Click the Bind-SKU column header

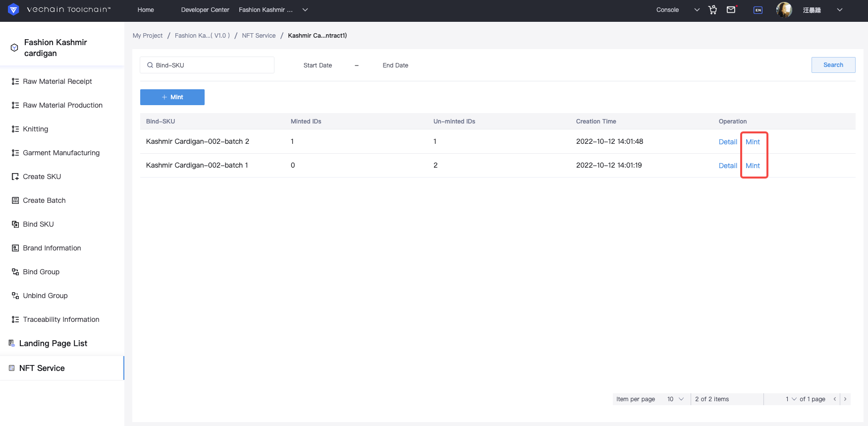pos(161,122)
